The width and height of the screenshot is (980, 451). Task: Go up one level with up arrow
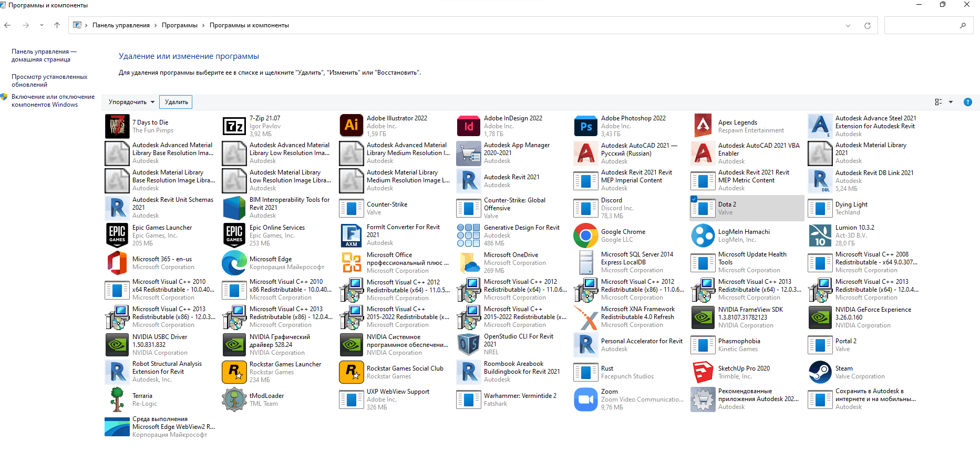click(57, 25)
